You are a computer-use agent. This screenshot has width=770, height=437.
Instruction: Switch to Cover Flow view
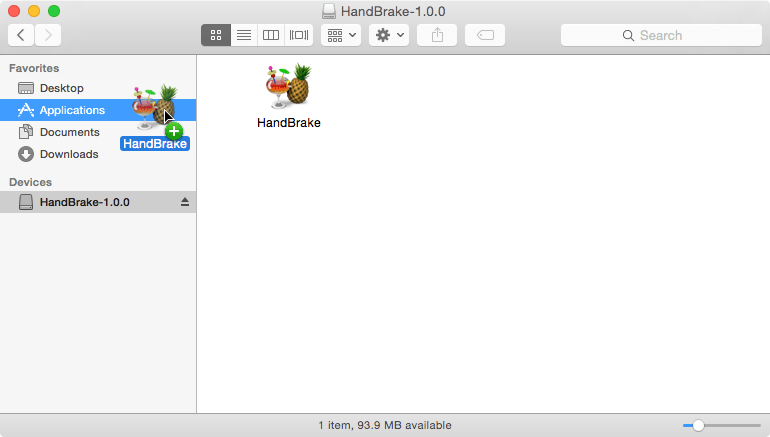[299, 35]
